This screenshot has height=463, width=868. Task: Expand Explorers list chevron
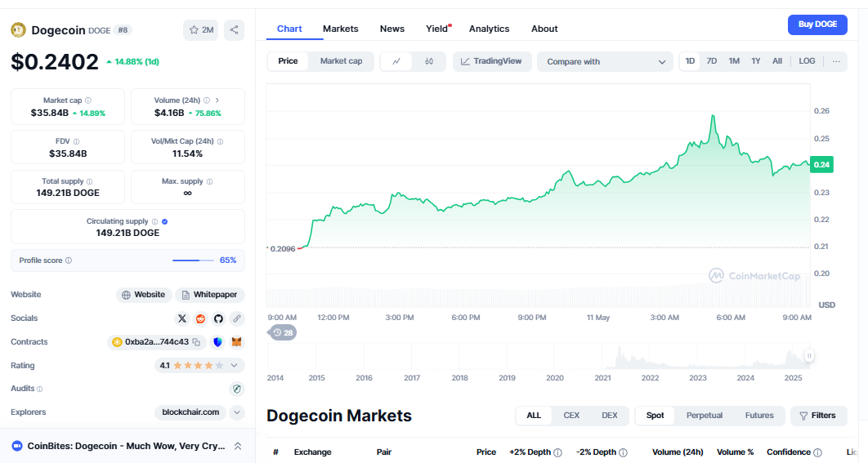pyautogui.click(x=237, y=412)
